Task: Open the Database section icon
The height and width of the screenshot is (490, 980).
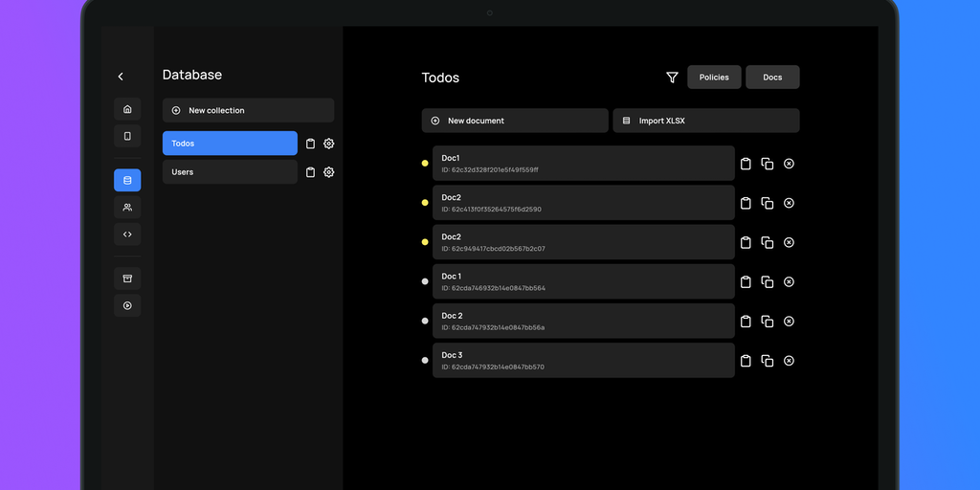Action: click(x=127, y=180)
